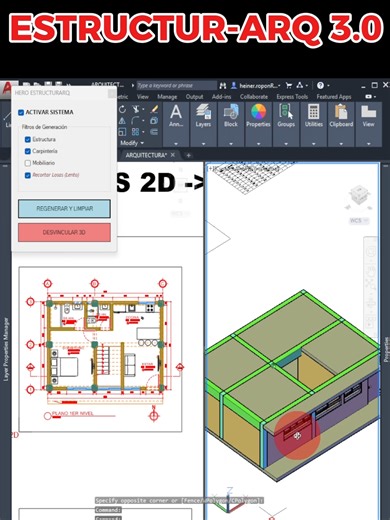Expand the Utilities panel arrow

click(314, 144)
